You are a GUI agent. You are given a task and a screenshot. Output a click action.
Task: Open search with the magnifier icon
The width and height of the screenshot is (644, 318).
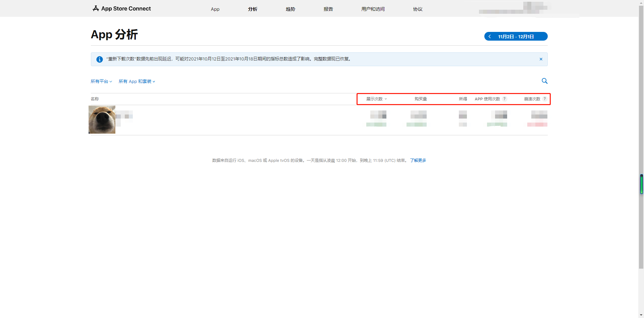(545, 81)
